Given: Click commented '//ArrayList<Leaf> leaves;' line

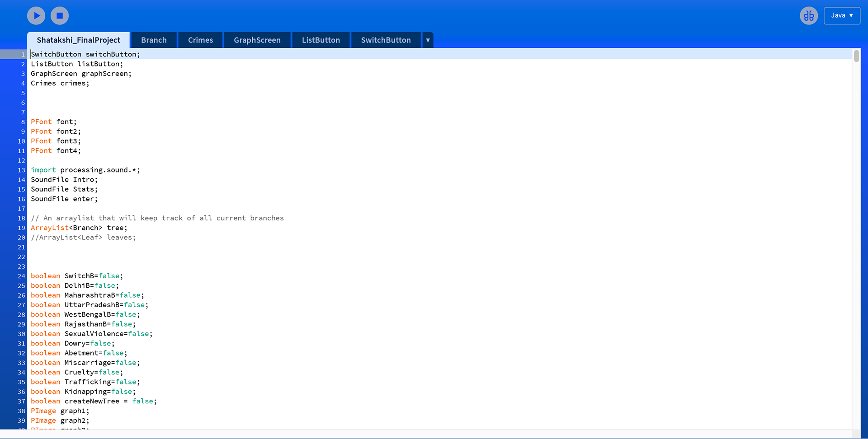Looking at the screenshot, I should pyautogui.click(x=83, y=238).
